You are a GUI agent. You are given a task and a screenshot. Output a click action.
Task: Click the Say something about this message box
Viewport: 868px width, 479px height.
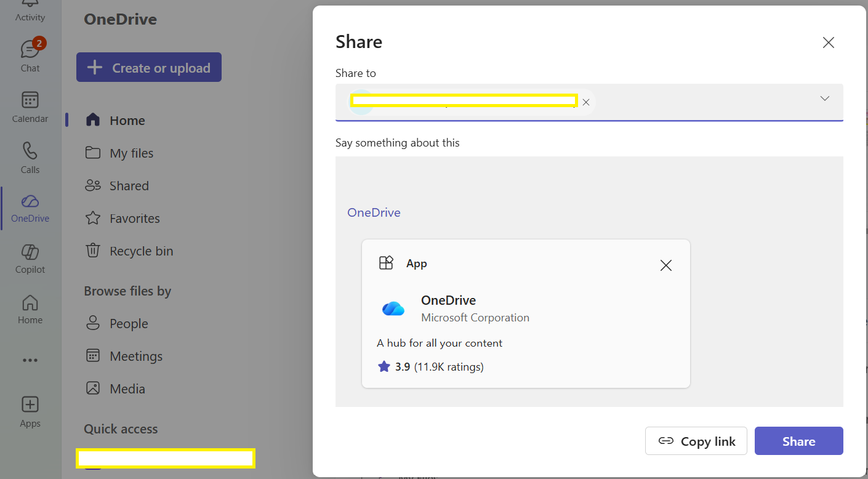(589, 281)
